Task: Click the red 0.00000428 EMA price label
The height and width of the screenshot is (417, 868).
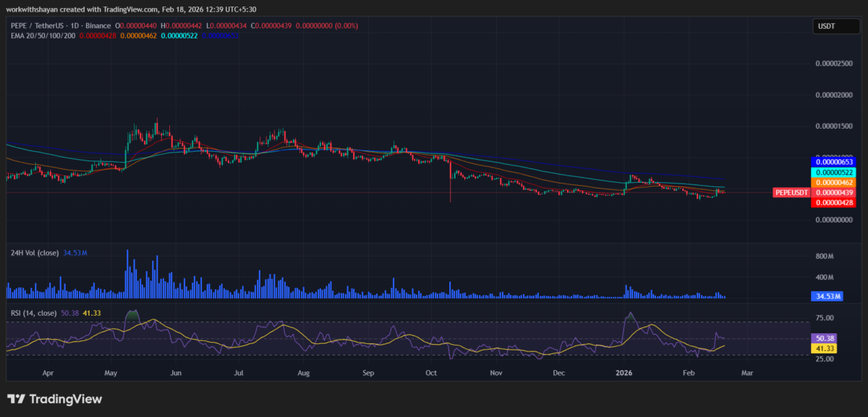Action: (835, 203)
